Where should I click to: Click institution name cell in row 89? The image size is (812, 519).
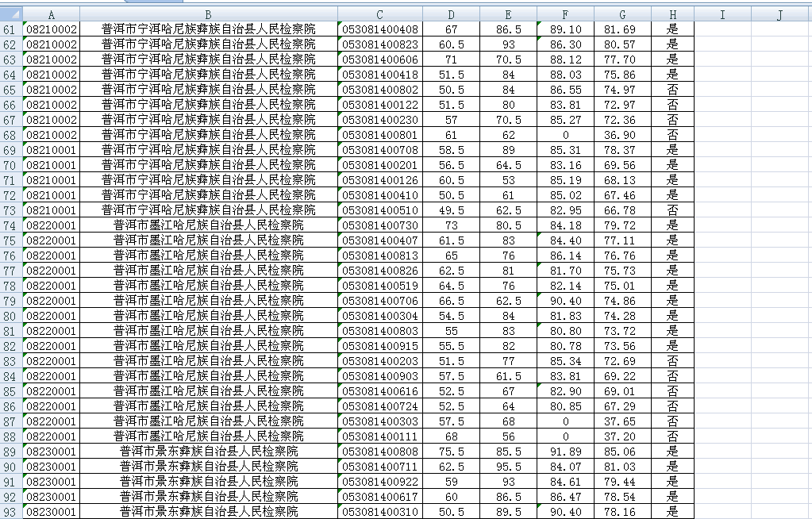click(208, 452)
